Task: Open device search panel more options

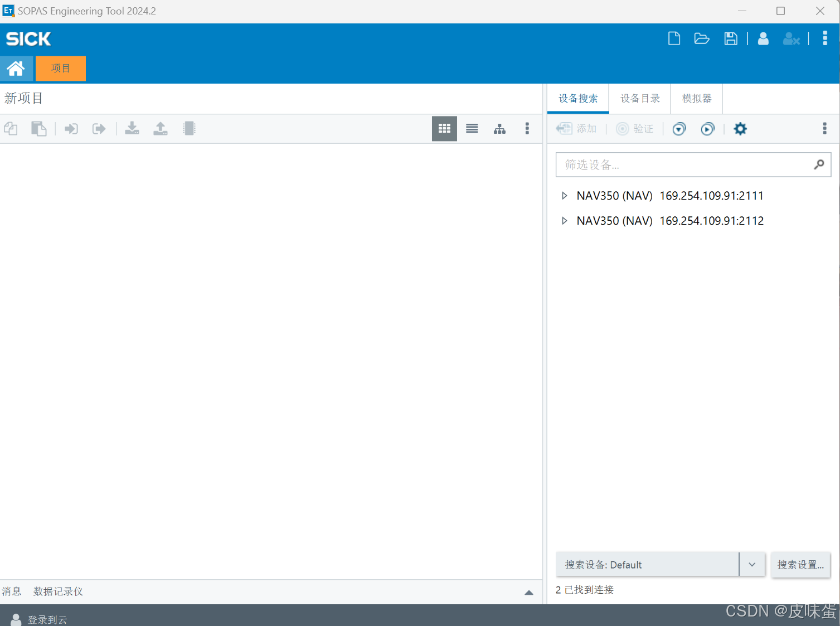Action: (x=825, y=129)
